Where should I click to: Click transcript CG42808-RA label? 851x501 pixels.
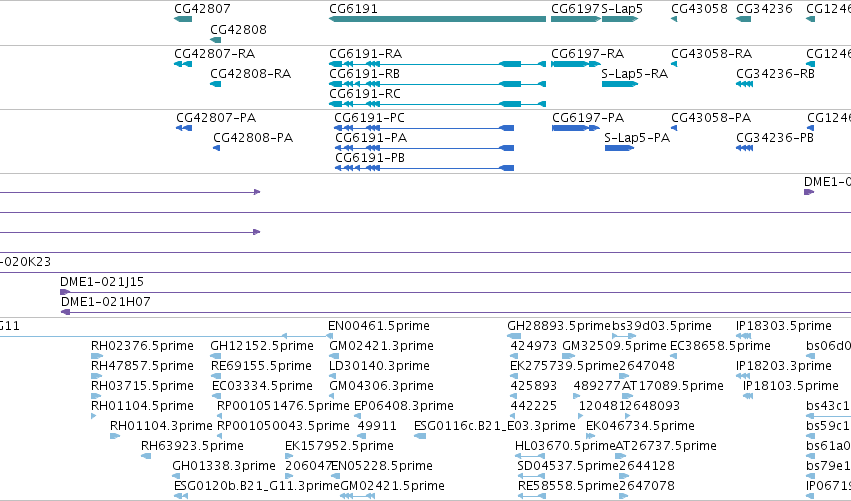(250, 73)
